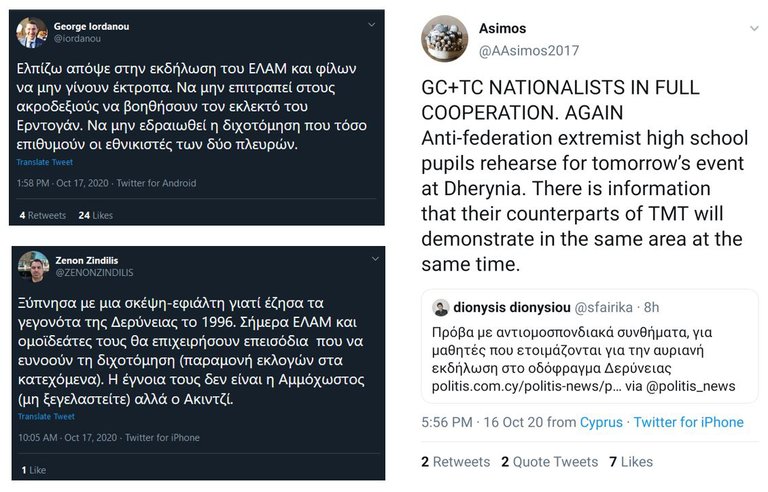
Task: Open the Asimos profile avatar
Action: pyautogui.click(x=444, y=39)
